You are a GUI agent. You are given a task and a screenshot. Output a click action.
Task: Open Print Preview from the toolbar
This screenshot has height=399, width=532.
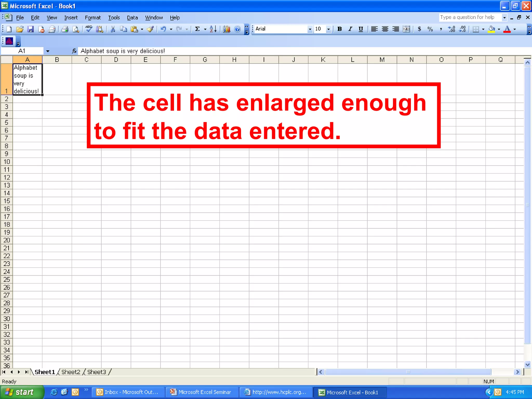[76, 29]
